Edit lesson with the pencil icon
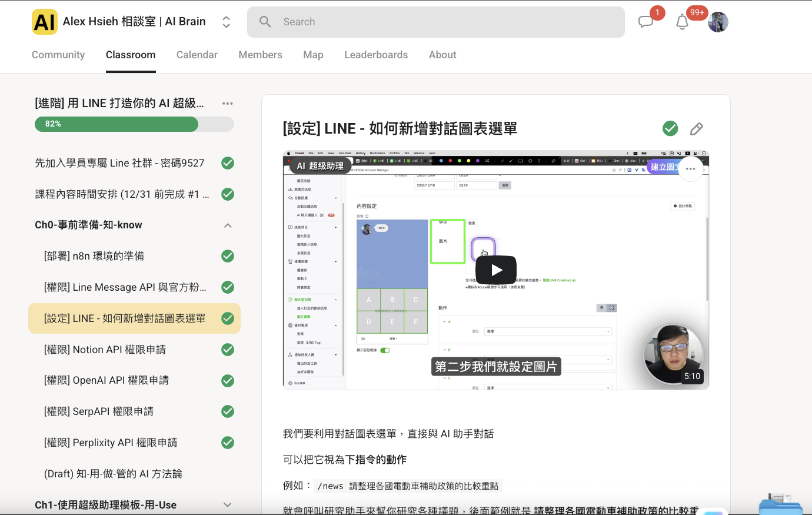 pyautogui.click(x=697, y=129)
